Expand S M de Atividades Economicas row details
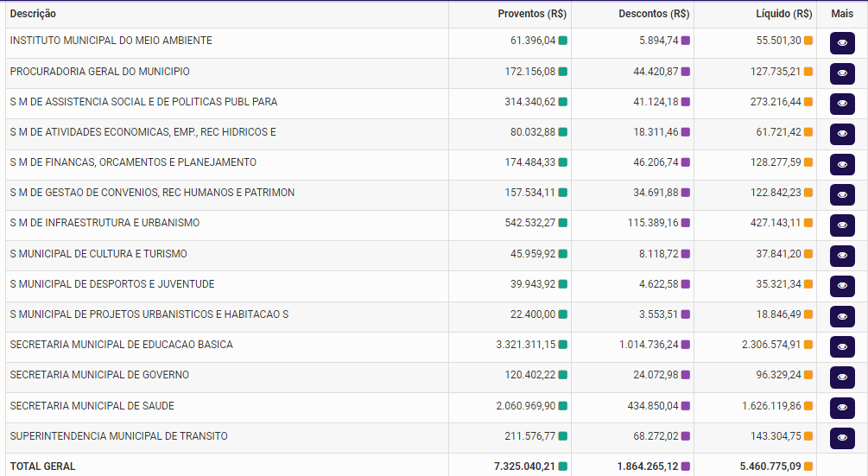The height and width of the screenshot is (476, 868). (841, 134)
